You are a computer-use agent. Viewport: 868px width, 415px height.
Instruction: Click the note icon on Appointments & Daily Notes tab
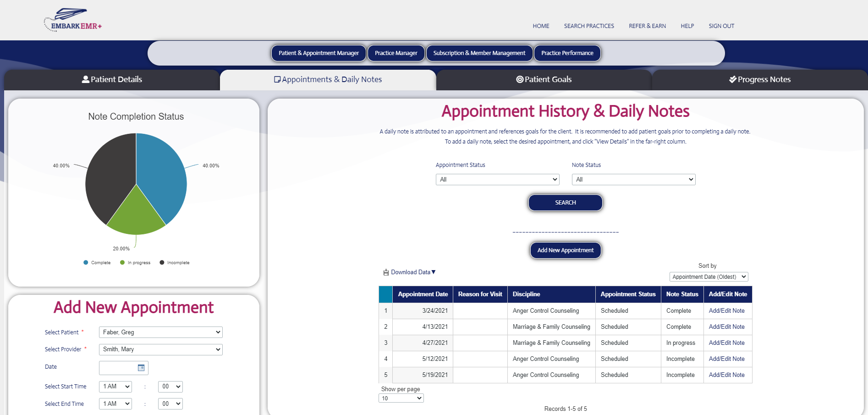[x=277, y=79]
